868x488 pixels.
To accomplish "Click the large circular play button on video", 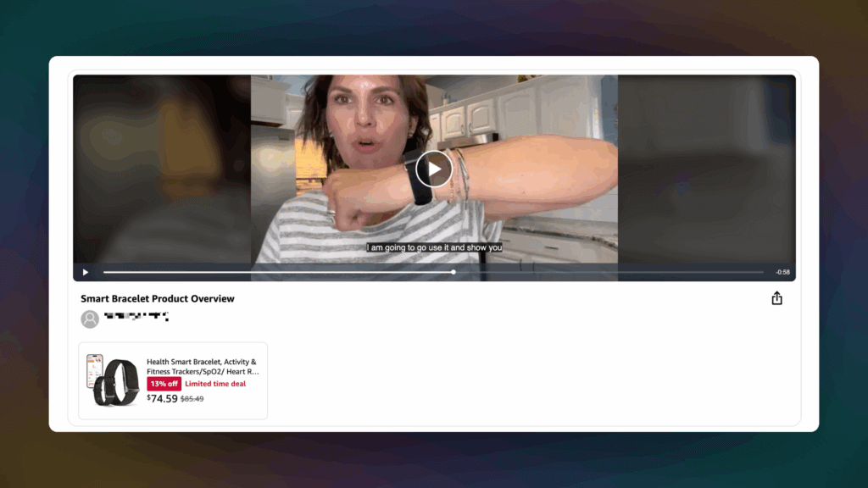I will pos(434,169).
